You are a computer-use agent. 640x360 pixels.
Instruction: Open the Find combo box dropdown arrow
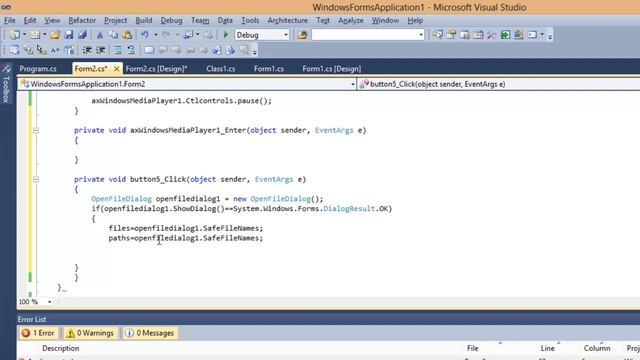point(421,35)
